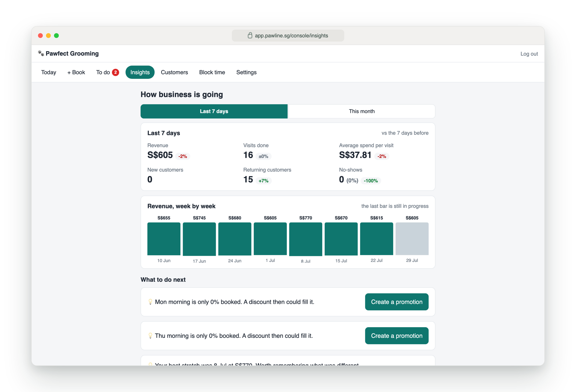Click the 24 Jun revenue bar

235,239
